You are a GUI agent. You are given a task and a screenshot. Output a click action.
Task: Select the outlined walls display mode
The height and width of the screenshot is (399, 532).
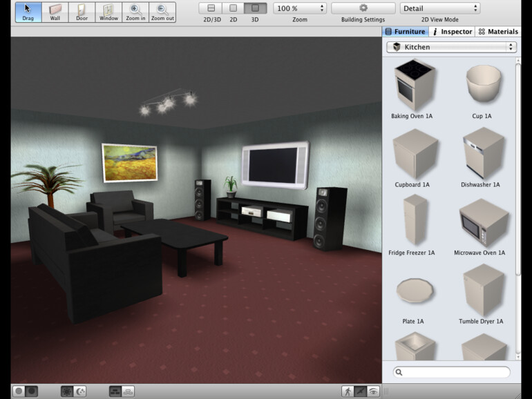pos(129,391)
